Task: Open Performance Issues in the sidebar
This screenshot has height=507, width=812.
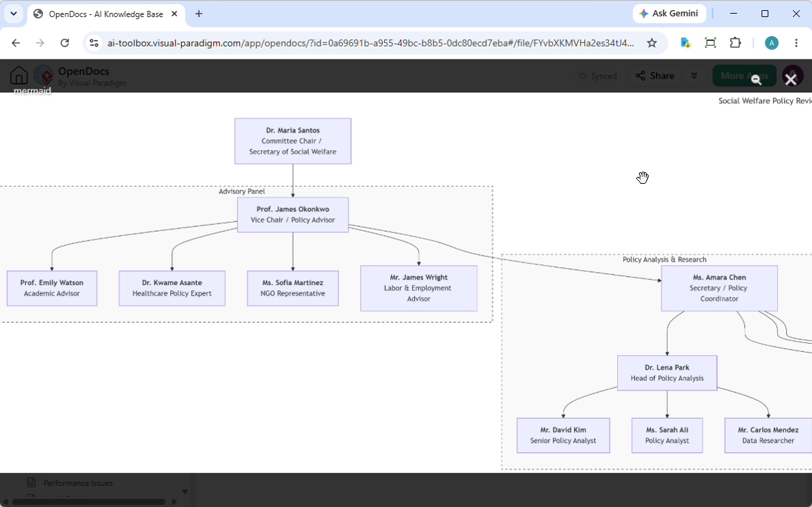Action: tap(78, 482)
